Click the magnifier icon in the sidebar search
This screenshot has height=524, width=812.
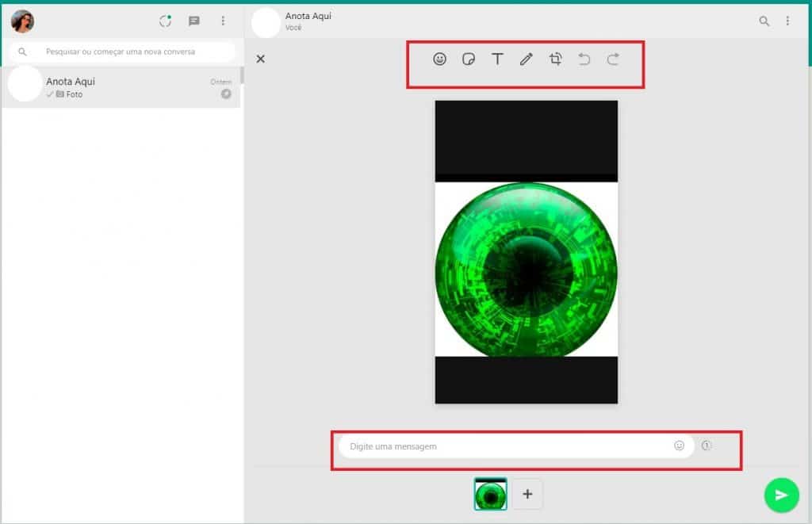[22, 52]
